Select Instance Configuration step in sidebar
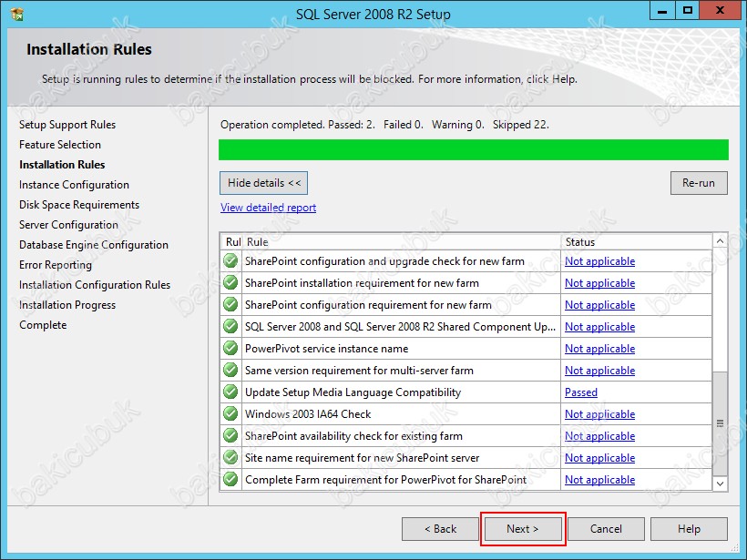 tap(74, 185)
